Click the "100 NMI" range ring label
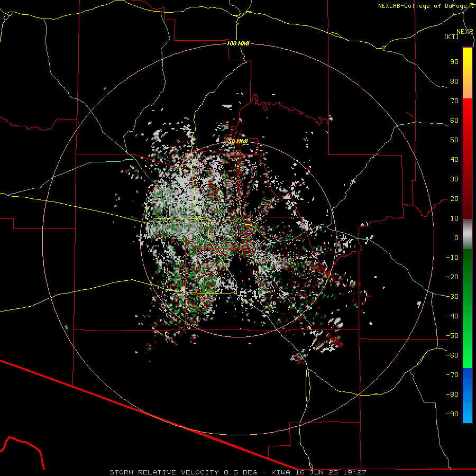Viewport: 476px width, 476px height. pyautogui.click(x=238, y=43)
